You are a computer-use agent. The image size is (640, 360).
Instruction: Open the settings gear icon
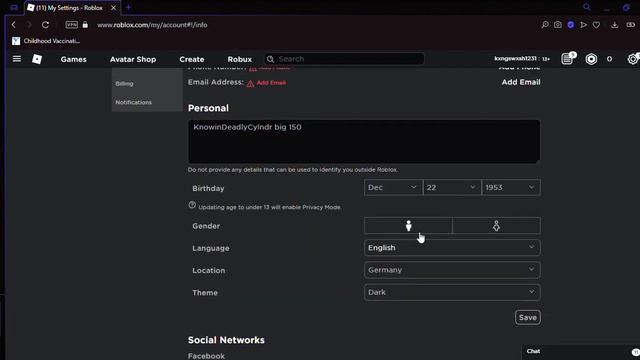tap(633, 59)
